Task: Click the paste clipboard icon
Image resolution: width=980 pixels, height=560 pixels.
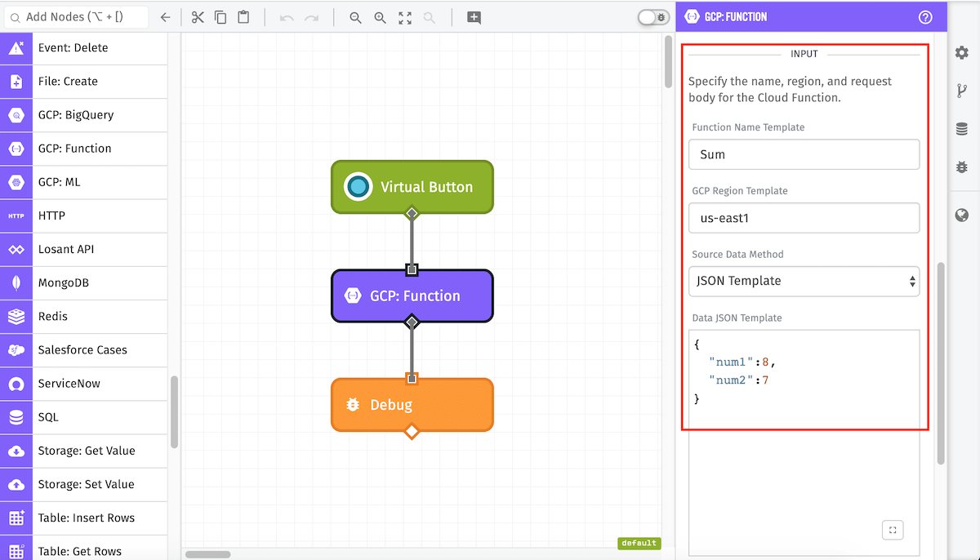Action: click(243, 17)
